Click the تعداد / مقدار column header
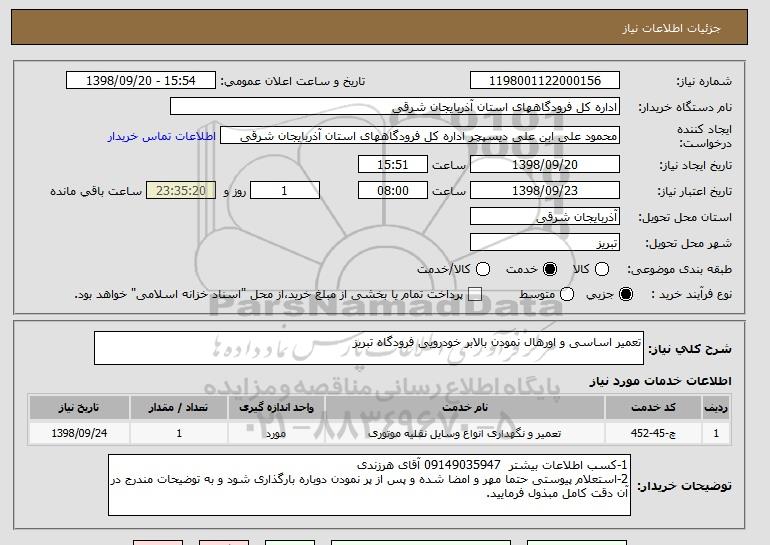 click(178, 408)
